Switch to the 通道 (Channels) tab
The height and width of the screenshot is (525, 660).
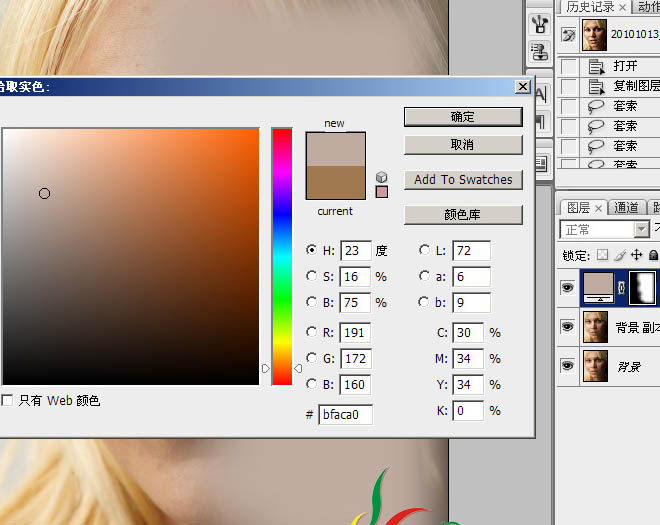(x=626, y=207)
